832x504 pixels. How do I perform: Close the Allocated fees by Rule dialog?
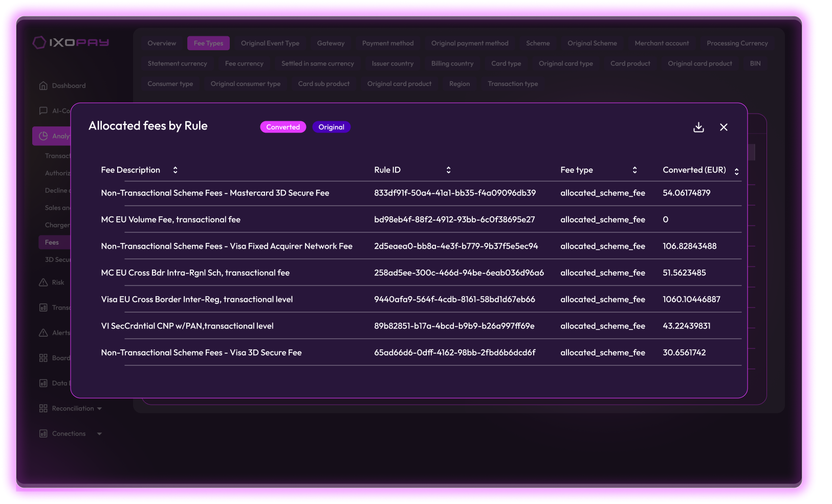pos(724,127)
